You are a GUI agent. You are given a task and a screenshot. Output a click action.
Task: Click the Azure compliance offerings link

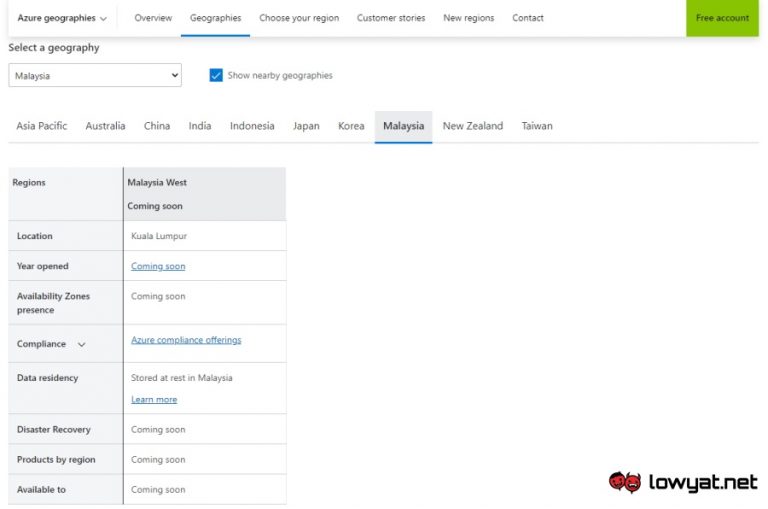[186, 340]
